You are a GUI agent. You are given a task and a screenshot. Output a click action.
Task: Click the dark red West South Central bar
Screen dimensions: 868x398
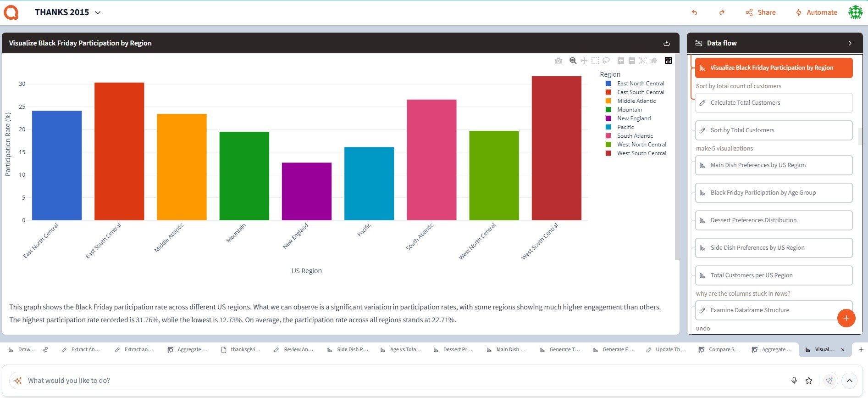coord(557,148)
